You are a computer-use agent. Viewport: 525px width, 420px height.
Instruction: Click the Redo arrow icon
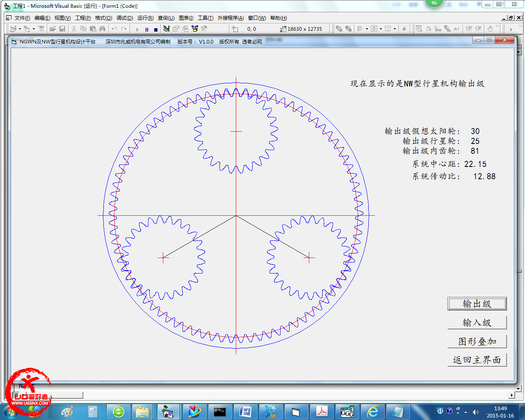pyautogui.click(x=124, y=29)
